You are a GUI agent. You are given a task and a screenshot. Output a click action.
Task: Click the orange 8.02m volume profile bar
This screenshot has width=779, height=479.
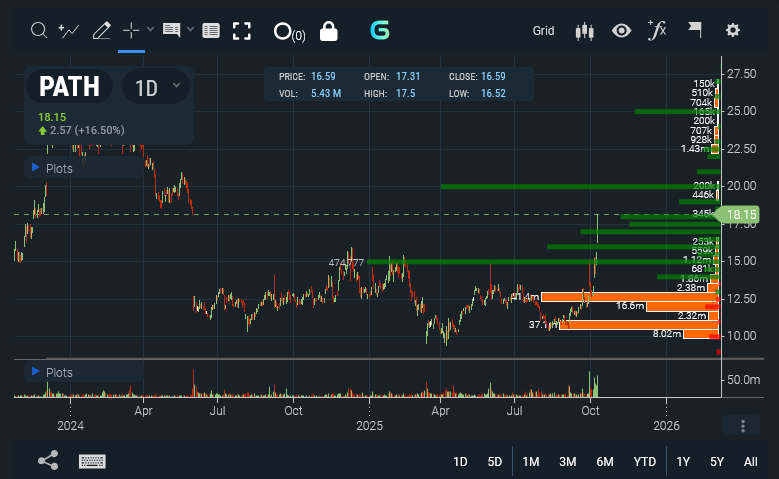pos(701,334)
